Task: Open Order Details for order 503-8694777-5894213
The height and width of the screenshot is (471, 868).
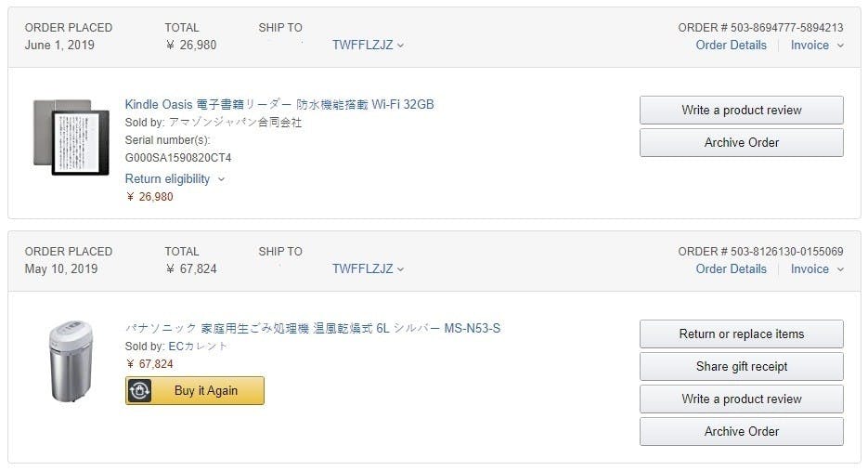Action: tap(731, 46)
